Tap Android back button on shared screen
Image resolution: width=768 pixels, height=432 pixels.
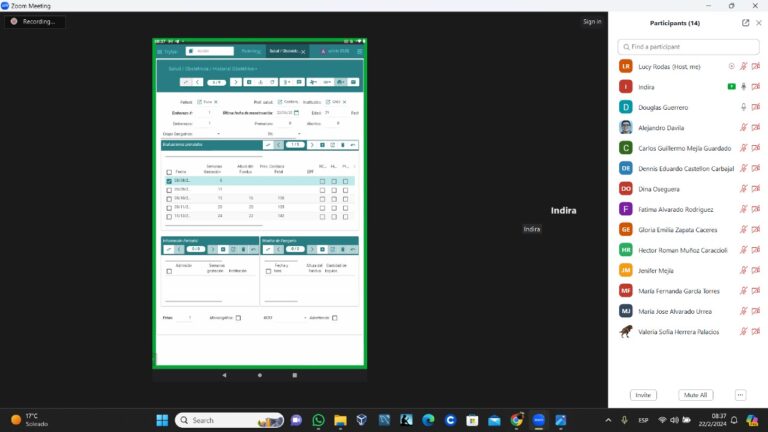click(x=224, y=375)
